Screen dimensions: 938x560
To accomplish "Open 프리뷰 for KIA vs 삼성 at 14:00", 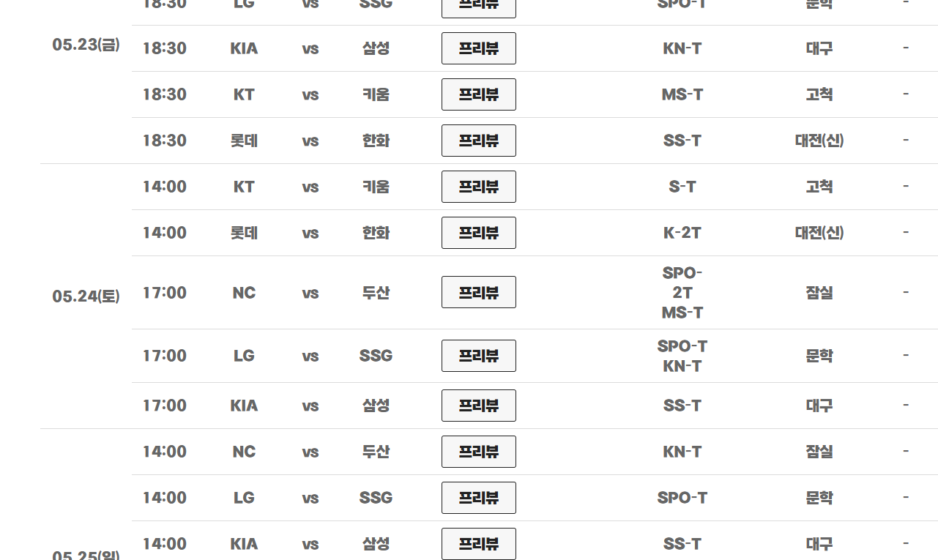I will 479,544.
